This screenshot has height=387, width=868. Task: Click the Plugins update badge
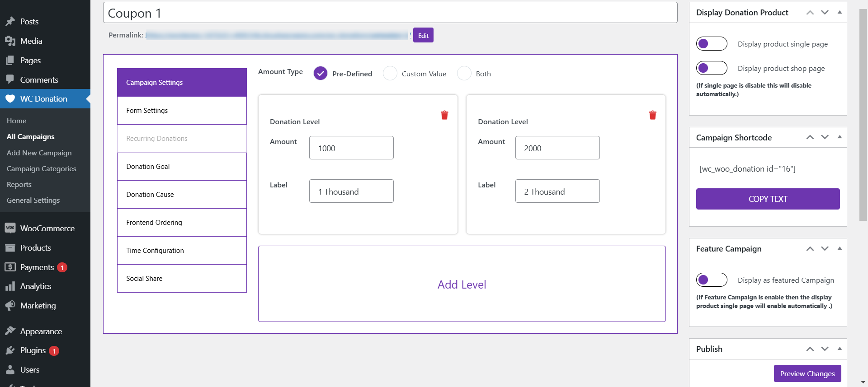[x=54, y=351]
